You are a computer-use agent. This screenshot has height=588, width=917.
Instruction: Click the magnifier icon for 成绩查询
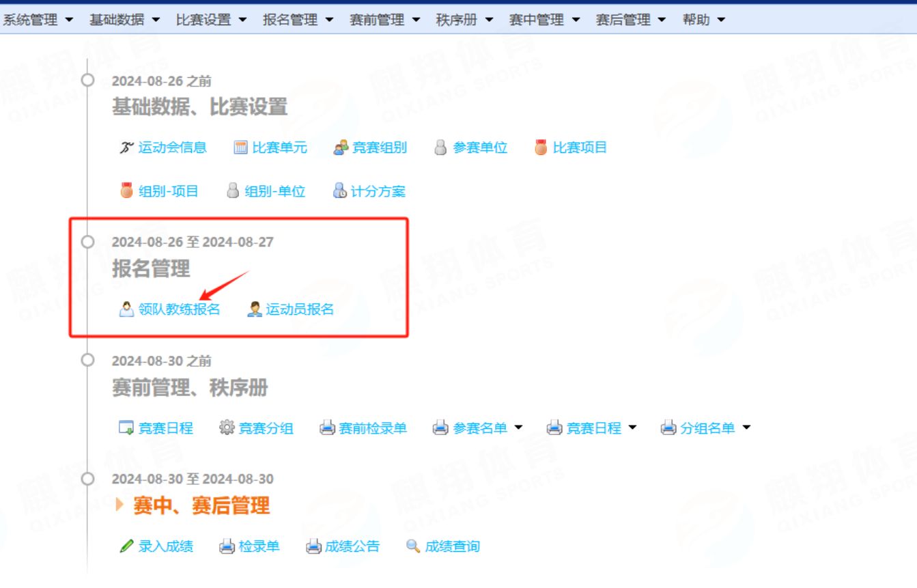click(412, 546)
